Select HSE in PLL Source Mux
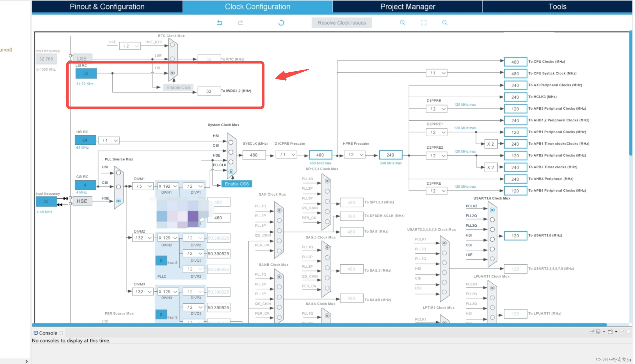Screen dimensions: 635x364 point(118,201)
